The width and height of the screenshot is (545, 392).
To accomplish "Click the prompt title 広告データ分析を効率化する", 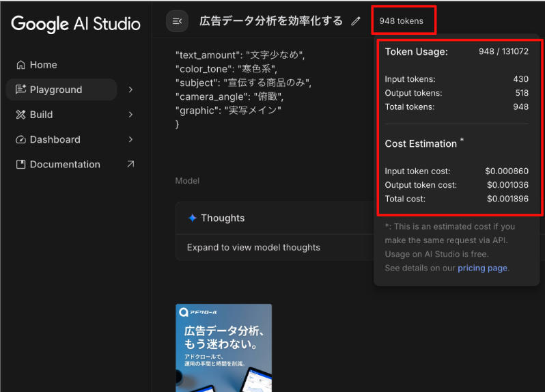I will (x=270, y=21).
